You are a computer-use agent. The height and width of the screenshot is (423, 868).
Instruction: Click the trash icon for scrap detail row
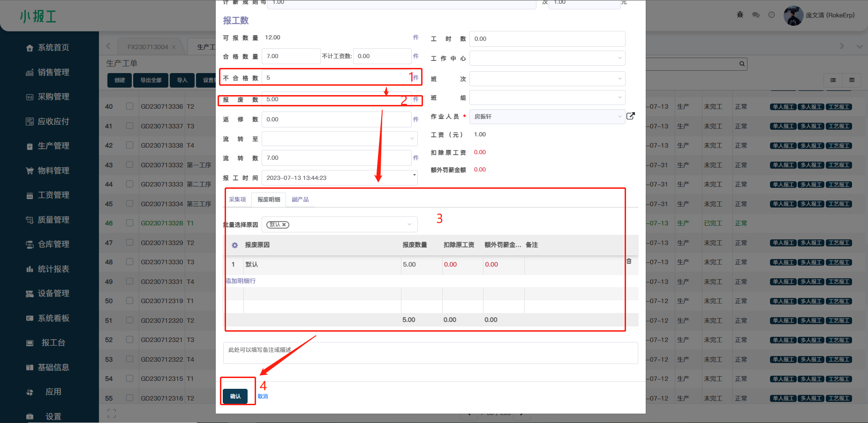point(629,261)
